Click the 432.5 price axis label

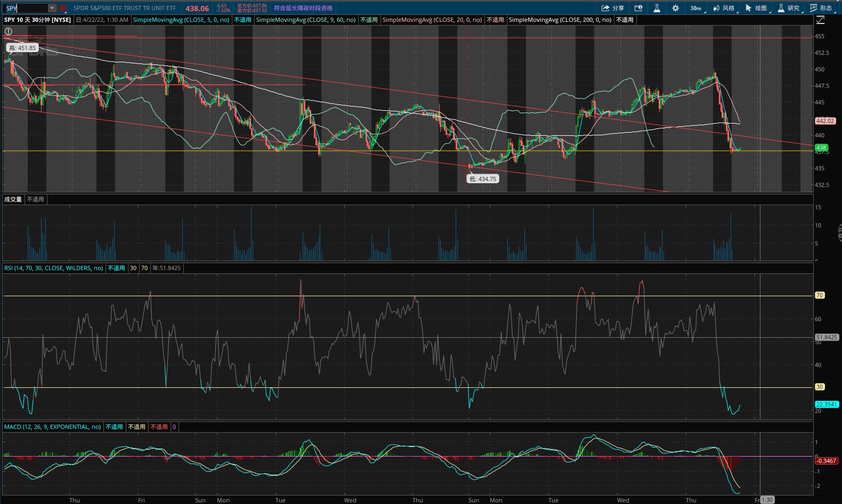click(x=822, y=185)
